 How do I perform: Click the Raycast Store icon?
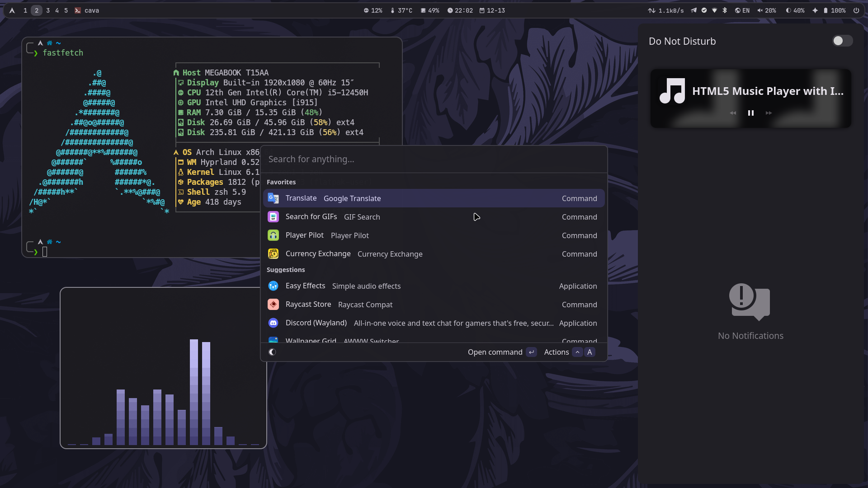tap(273, 305)
